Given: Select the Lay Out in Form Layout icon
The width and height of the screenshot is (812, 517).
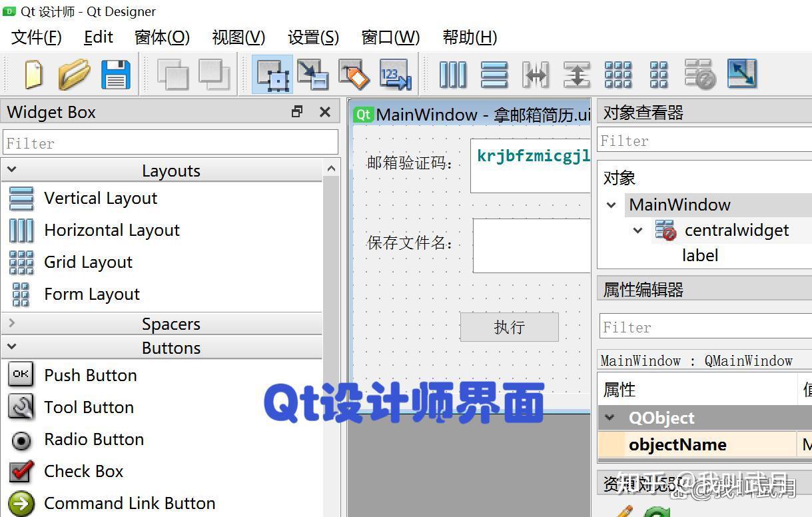Looking at the screenshot, I should point(658,75).
